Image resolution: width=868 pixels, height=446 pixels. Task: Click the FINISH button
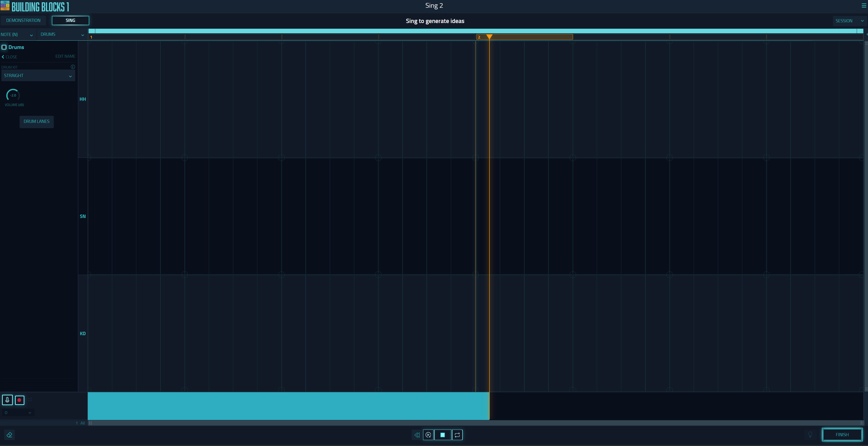click(842, 435)
